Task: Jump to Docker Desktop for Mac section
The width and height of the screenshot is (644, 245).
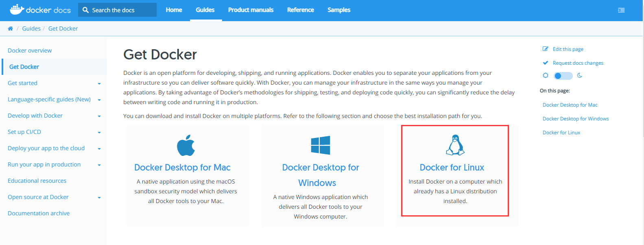Action: tap(570, 105)
